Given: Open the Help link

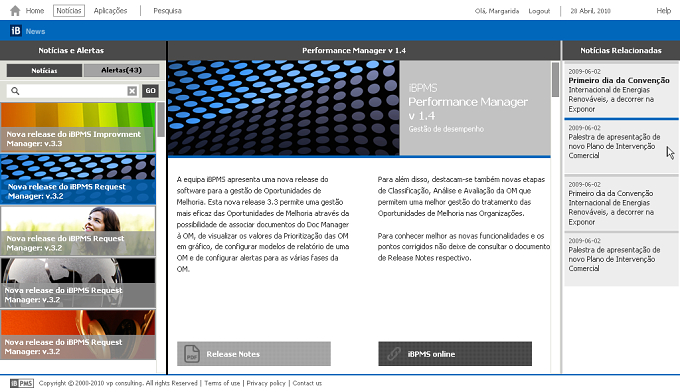Looking at the screenshot, I should pos(664,10).
